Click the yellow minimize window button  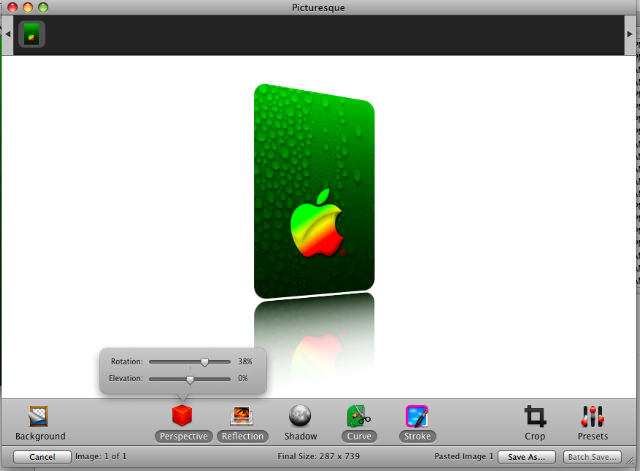coord(28,7)
